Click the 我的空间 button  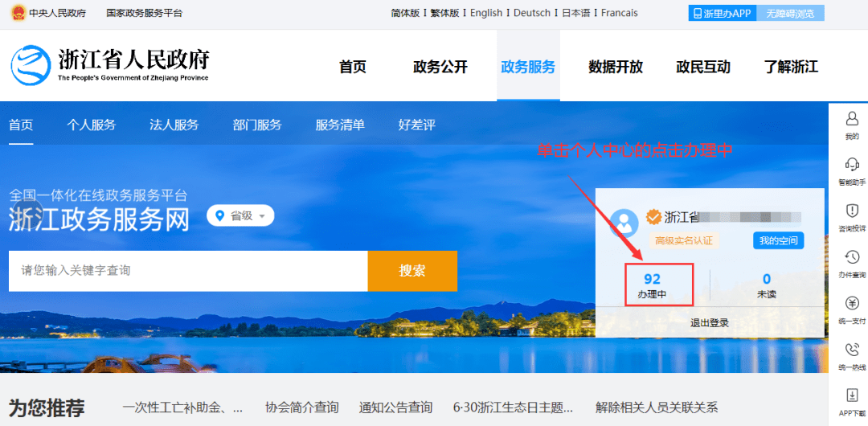[778, 240]
